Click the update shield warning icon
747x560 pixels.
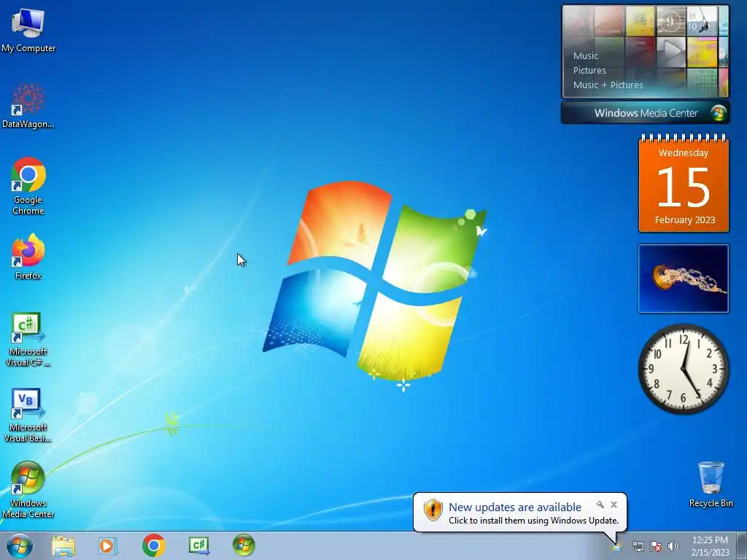click(x=433, y=510)
